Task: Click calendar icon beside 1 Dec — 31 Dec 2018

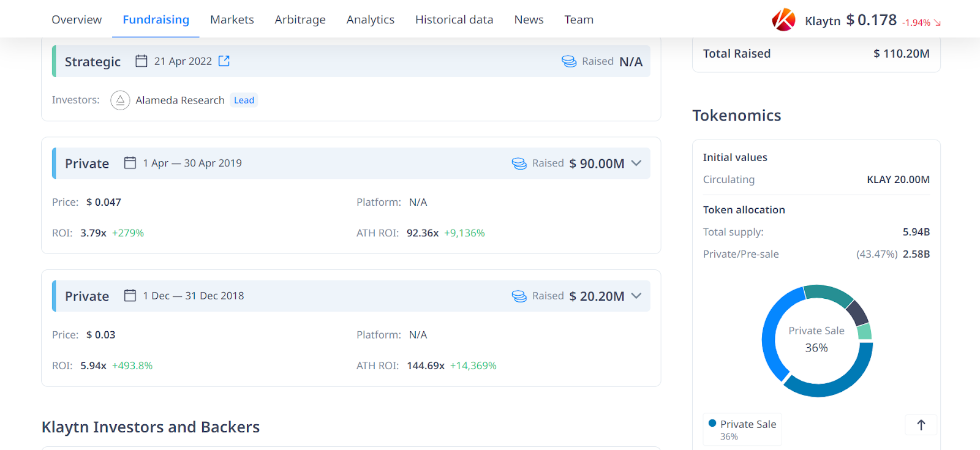Action: tap(130, 296)
